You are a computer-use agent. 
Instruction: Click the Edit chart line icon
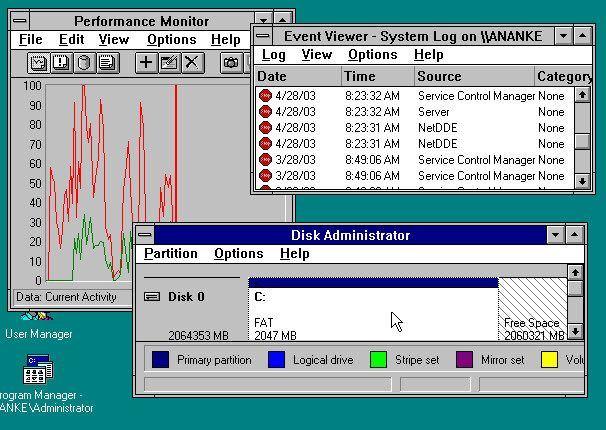click(x=169, y=63)
